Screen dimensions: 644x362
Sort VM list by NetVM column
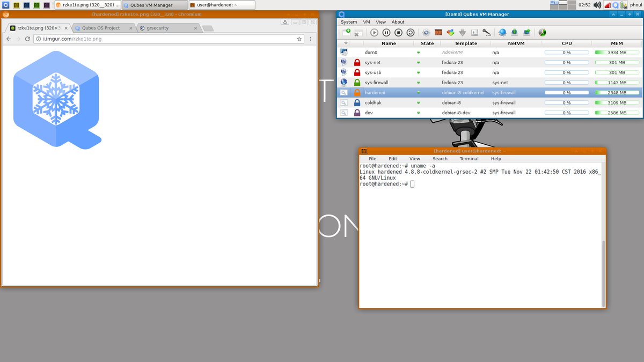[x=516, y=43]
